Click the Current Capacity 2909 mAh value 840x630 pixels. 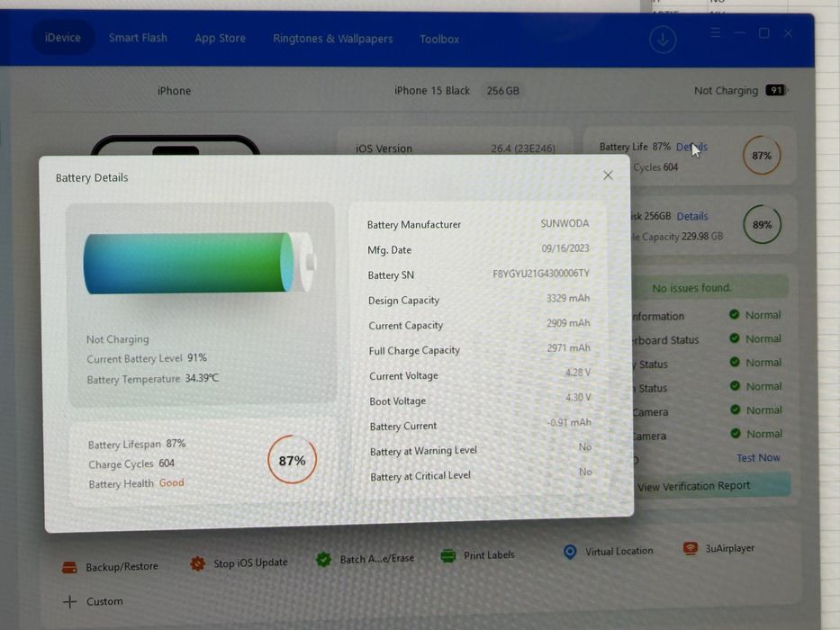[x=568, y=323]
